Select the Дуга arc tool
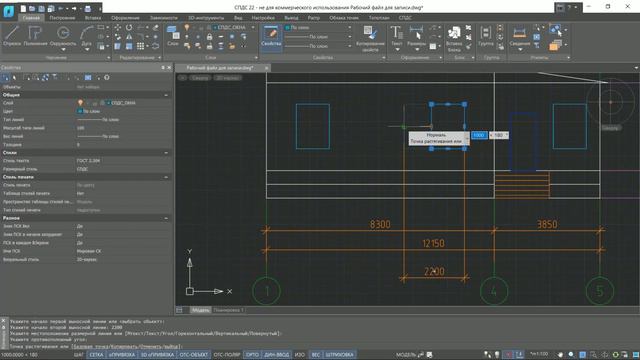Screen dimensions: 640x360 click(x=87, y=36)
